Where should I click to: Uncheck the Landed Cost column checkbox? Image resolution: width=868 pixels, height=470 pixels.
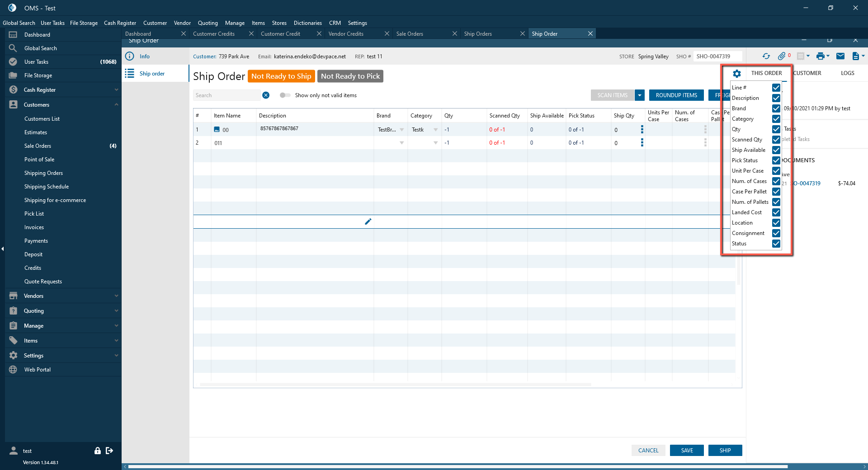(776, 212)
